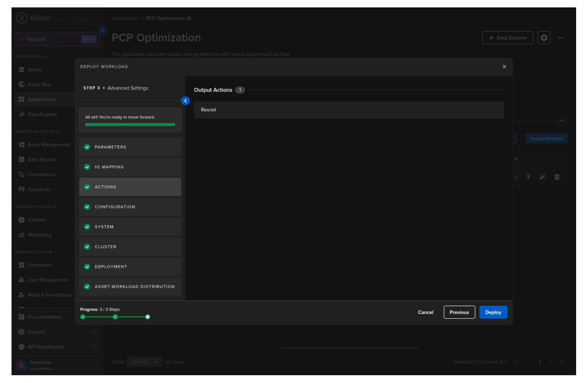Click the Deploy button
The height and width of the screenshot is (383, 588).
tap(493, 312)
